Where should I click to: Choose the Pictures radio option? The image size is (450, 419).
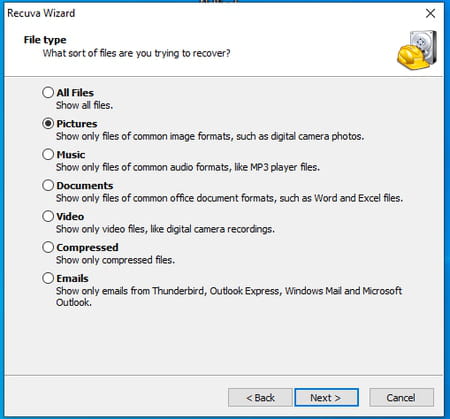click(x=48, y=123)
